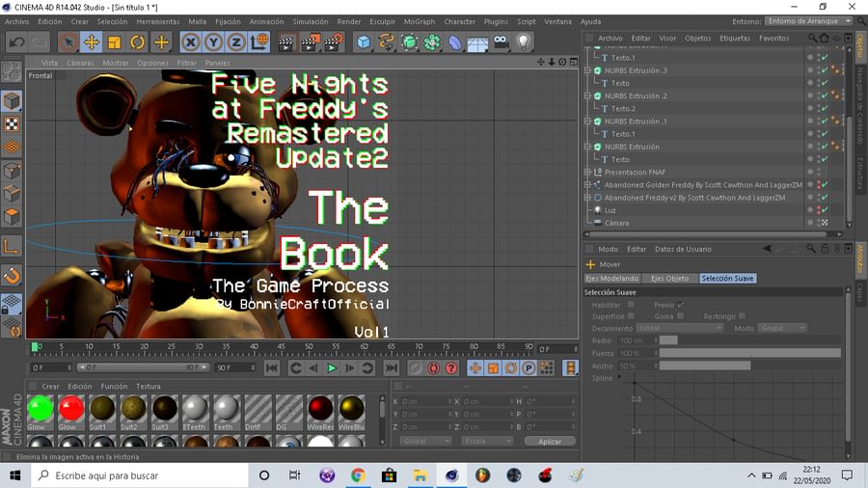Toggle the Goma checkbox
This screenshot has height=488, width=868.
click(680, 316)
